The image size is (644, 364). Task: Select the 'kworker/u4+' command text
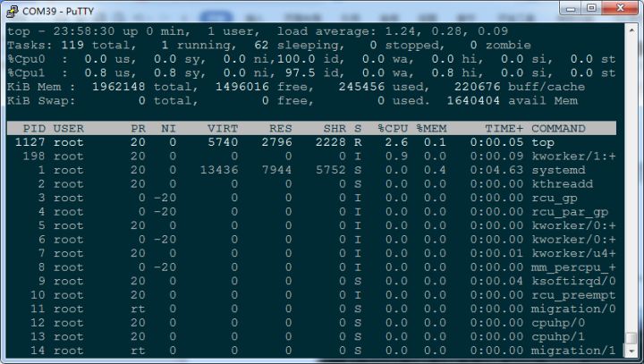(573, 253)
